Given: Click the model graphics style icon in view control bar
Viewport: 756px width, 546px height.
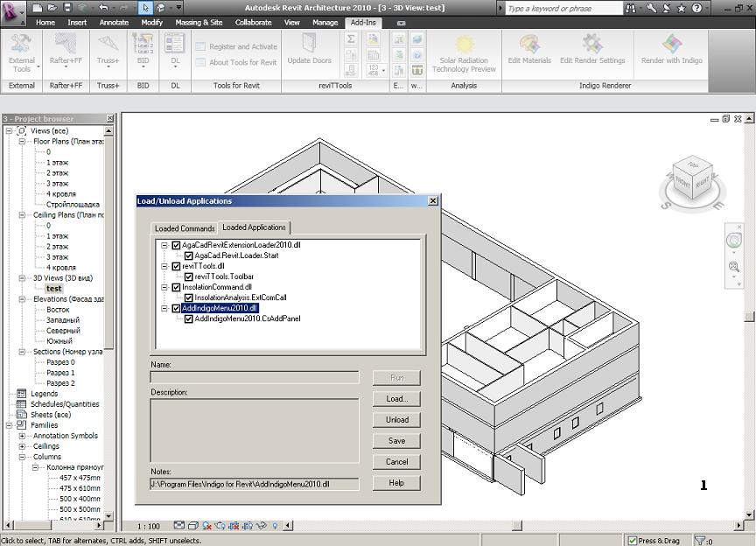Looking at the screenshot, I should pos(192,526).
